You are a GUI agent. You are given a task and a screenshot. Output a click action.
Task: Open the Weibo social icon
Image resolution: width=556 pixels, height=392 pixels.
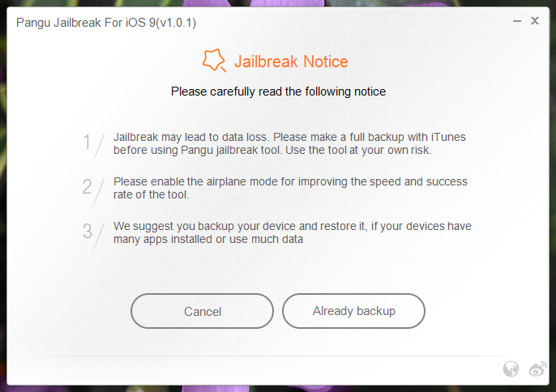537,369
